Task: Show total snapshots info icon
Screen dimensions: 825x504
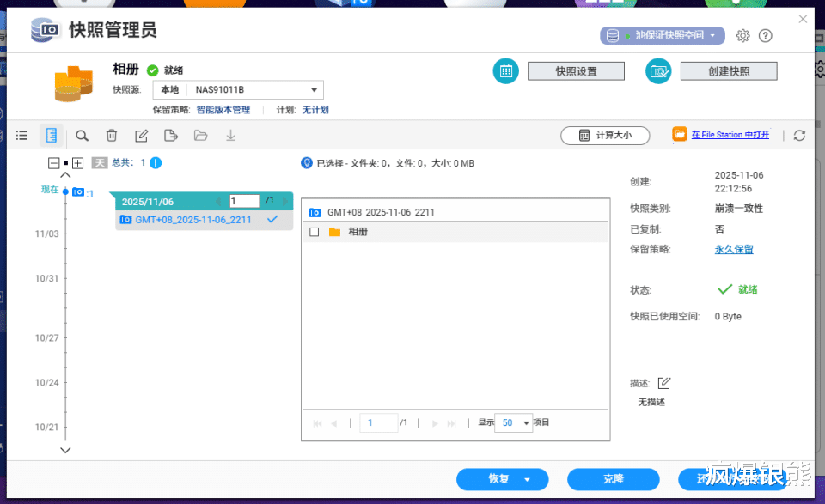Action: coord(156,163)
